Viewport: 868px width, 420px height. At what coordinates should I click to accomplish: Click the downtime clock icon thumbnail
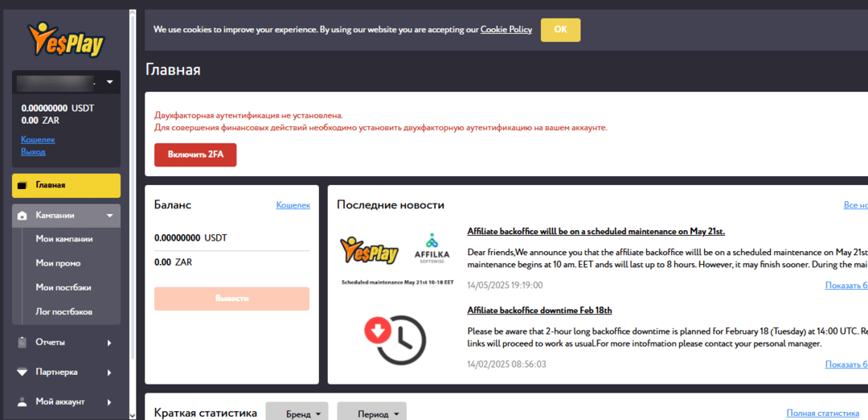[x=395, y=339]
